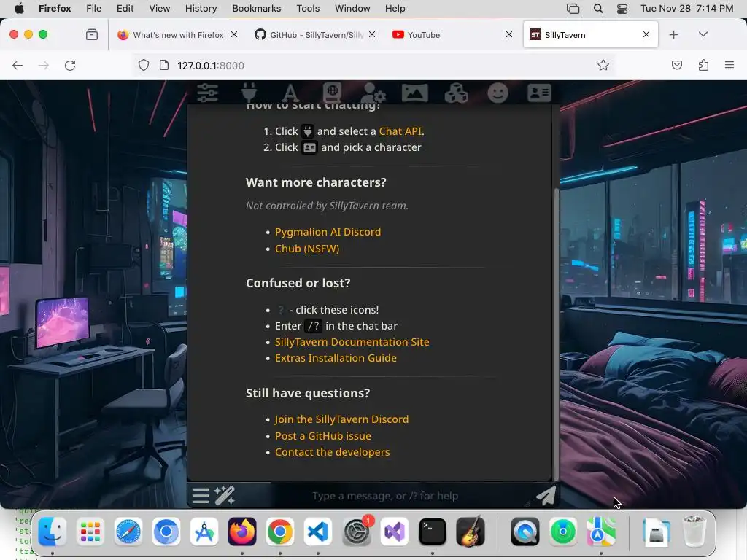The image size is (747, 560).
Task: Click the inline character card icon in step 2
Action: tap(309, 147)
